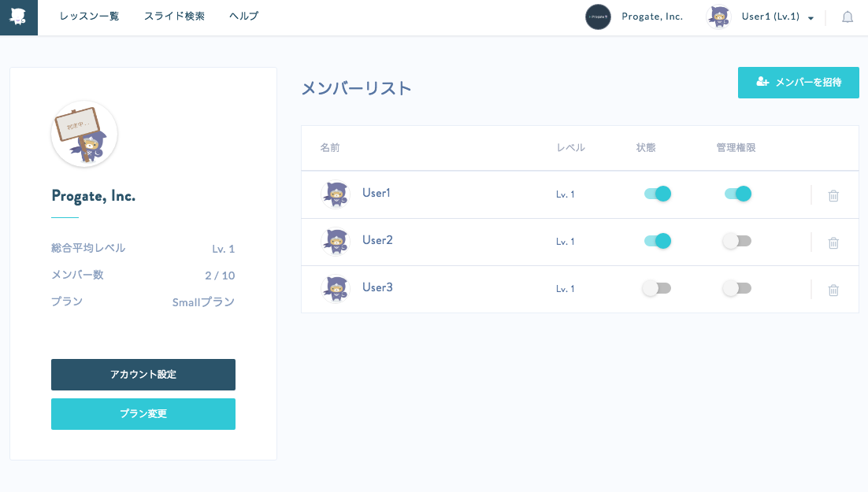Click the Progate ninja logo in top-left corner
868x492 pixels.
click(19, 17)
